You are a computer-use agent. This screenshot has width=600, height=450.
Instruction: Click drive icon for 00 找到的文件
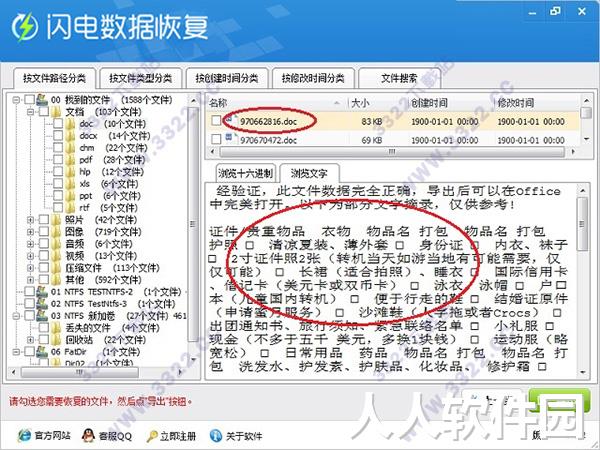pos(42,100)
